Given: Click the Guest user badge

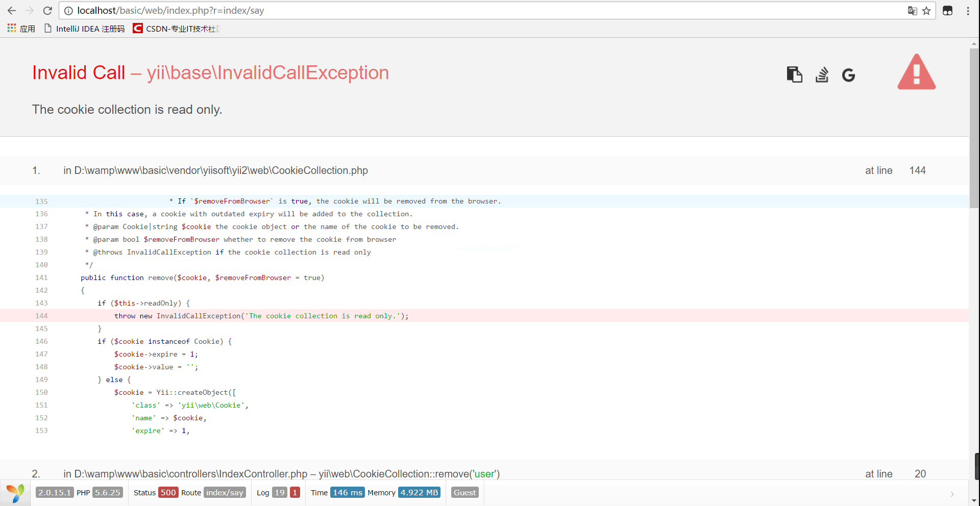Looking at the screenshot, I should pos(464,493).
